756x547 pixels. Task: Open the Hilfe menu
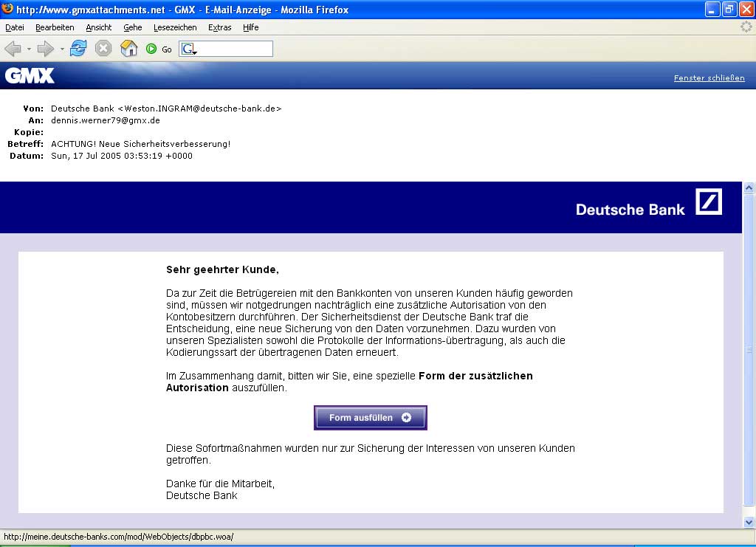click(251, 27)
